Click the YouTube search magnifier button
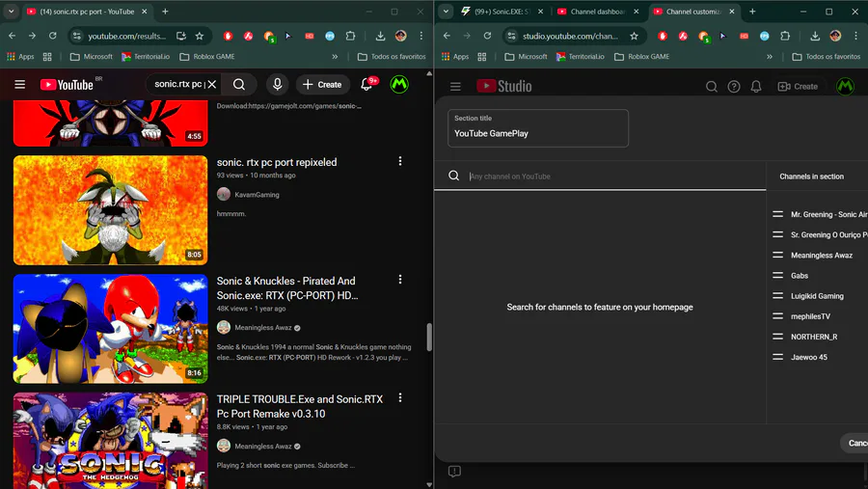 point(239,84)
